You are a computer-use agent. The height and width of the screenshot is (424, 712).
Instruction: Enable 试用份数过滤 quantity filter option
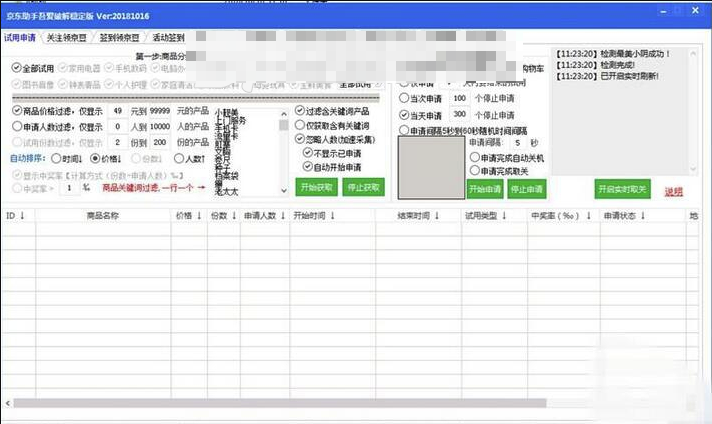[x=57, y=143]
